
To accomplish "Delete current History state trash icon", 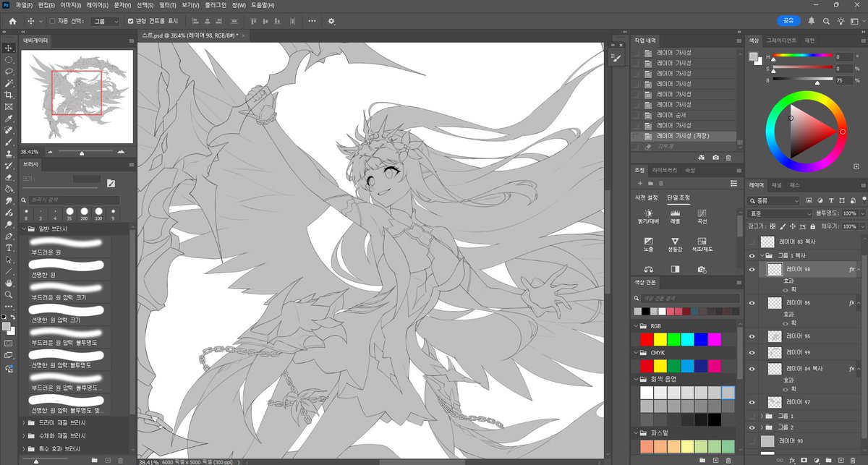I will [728, 157].
